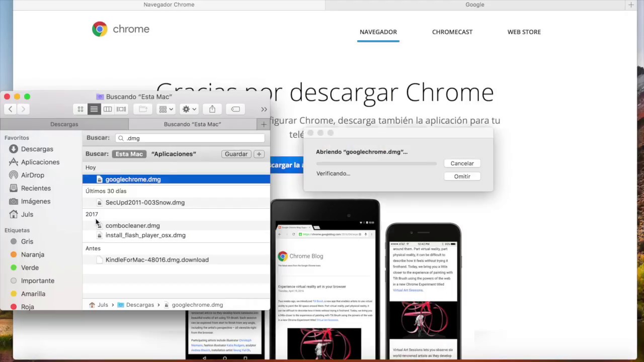
Task: Go back in Finder history
Action: [11, 109]
